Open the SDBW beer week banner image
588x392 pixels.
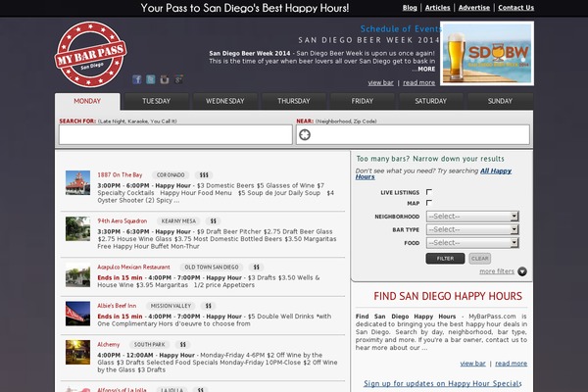tap(487, 53)
